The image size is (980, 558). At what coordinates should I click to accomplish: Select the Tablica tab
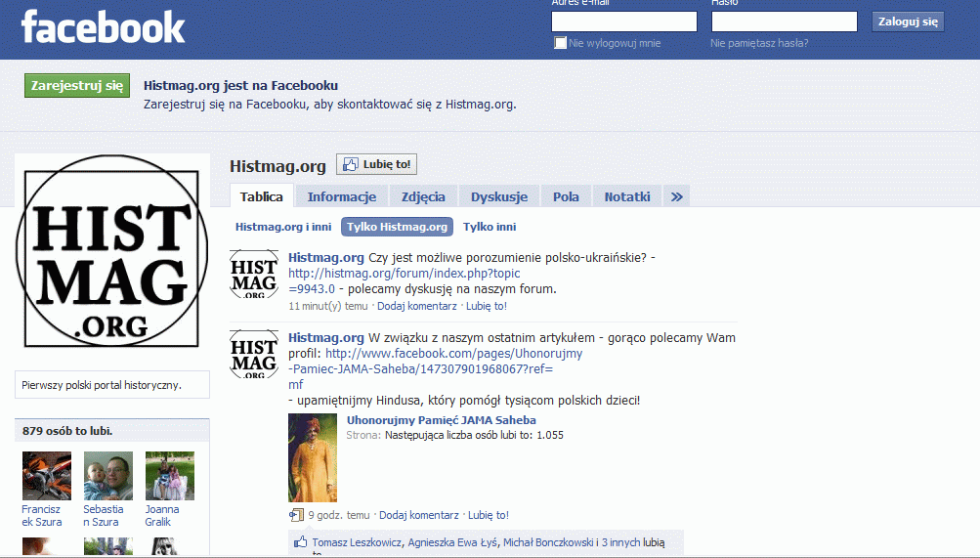pyautogui.click(x=261, y=196)
